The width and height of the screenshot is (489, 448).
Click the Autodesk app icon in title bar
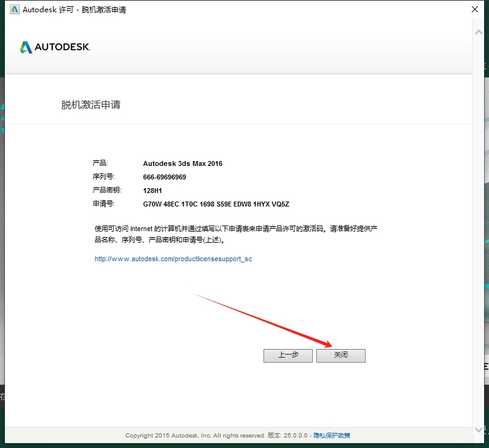(x=14, y=9)
